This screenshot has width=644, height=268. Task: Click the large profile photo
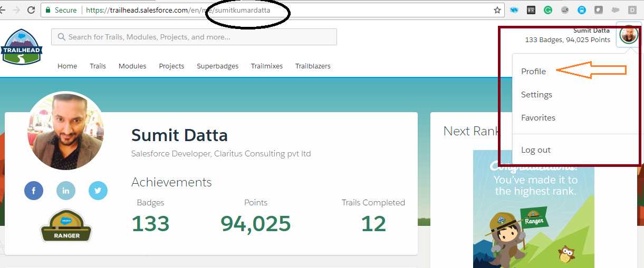tap(65, 131)
